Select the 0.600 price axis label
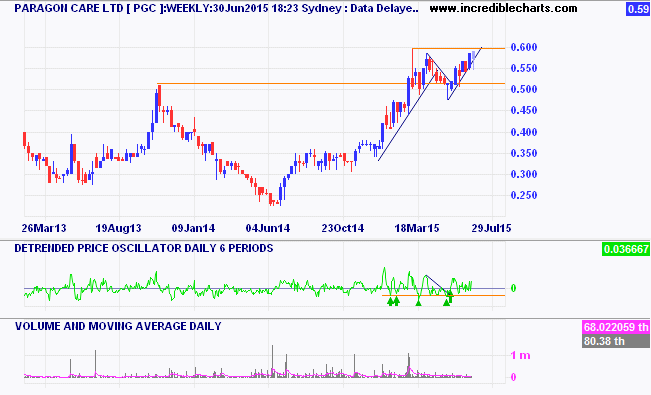Viewport: 651px width, 395px height. (524, 47)
